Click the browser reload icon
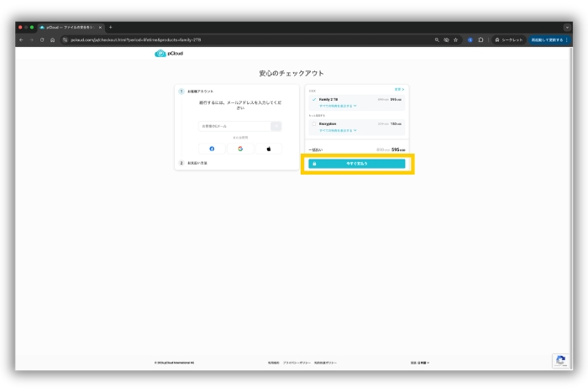The height and width of the screenshot is (392, 588). [42, 39]
